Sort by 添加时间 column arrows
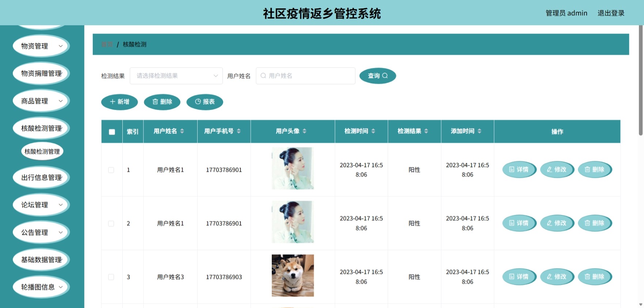Screen dimensions: 644x308 (x=479, y=131)
